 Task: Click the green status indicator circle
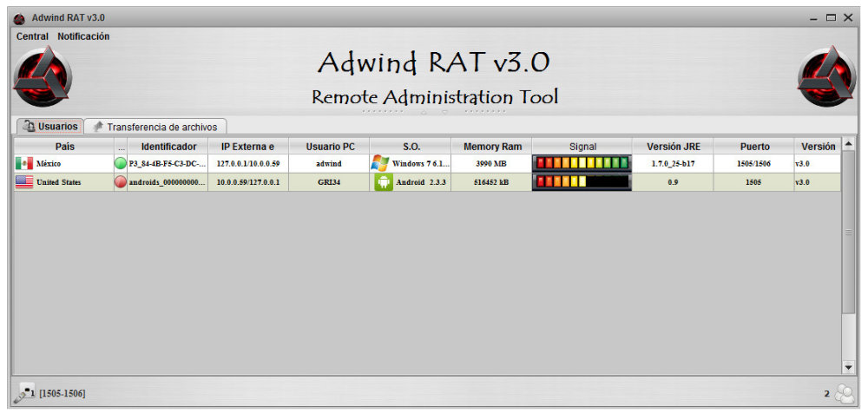click(121, 163)
